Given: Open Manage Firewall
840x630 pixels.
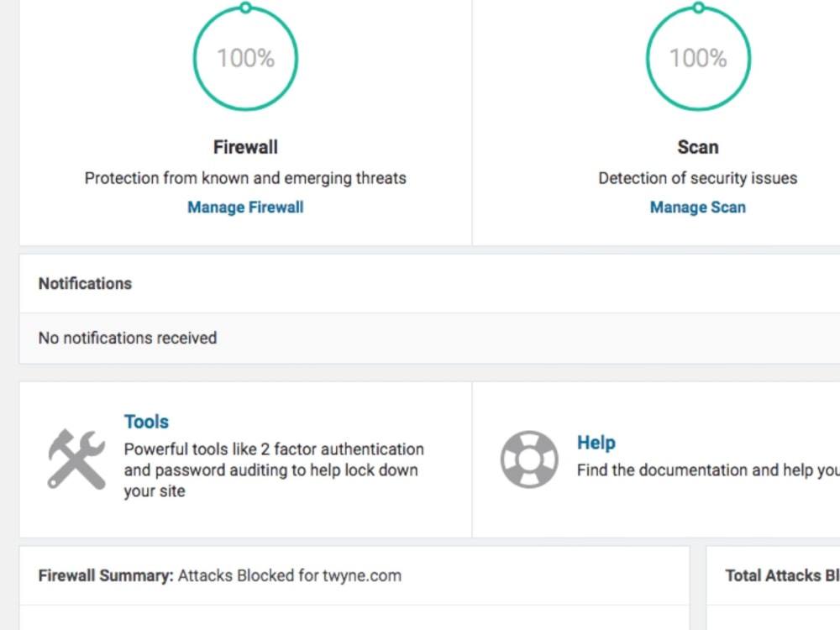Looking at the screenshot, I should pos(245,207).
